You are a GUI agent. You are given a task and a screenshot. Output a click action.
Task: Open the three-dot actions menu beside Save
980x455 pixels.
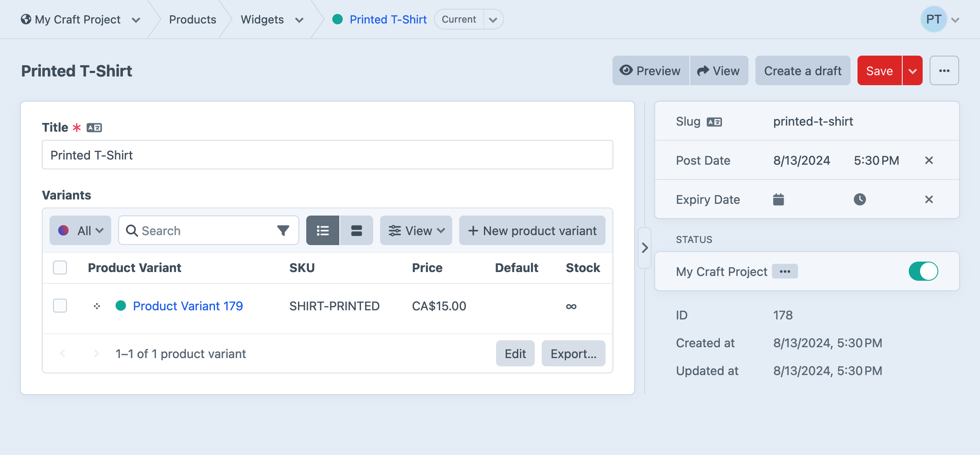pos(944,71)
